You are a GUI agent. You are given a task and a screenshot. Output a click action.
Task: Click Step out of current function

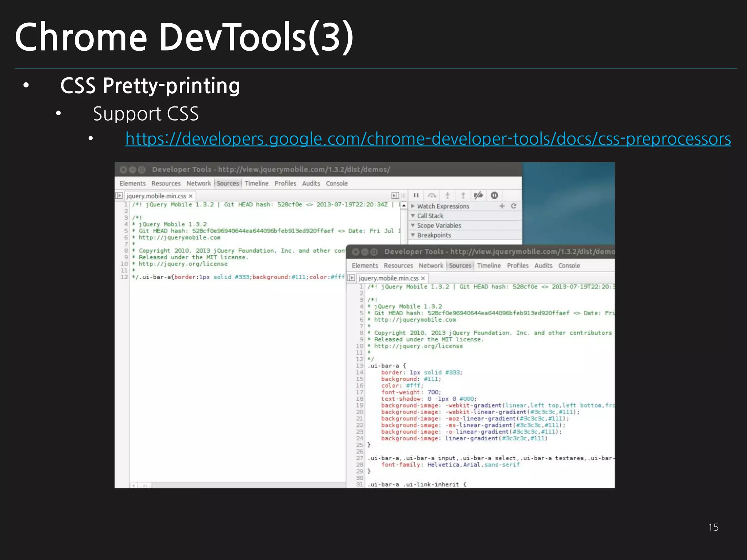tap(463, 195)
